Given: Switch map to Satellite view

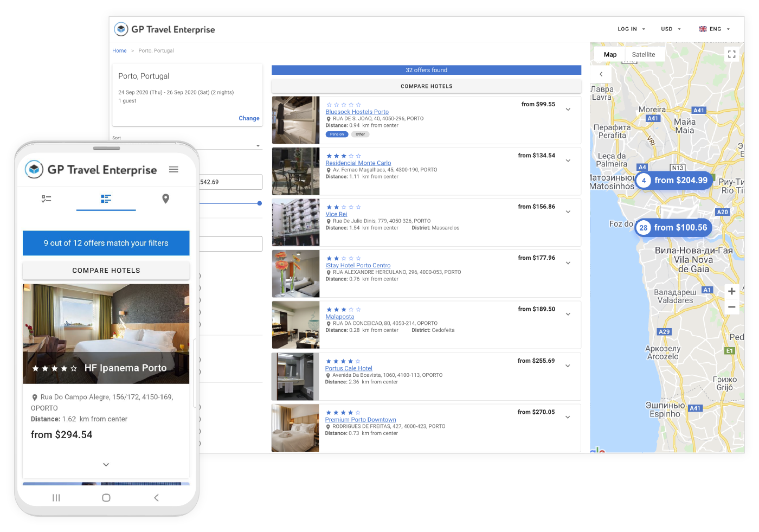Looking at the screenshot, I should coord(644,54).
